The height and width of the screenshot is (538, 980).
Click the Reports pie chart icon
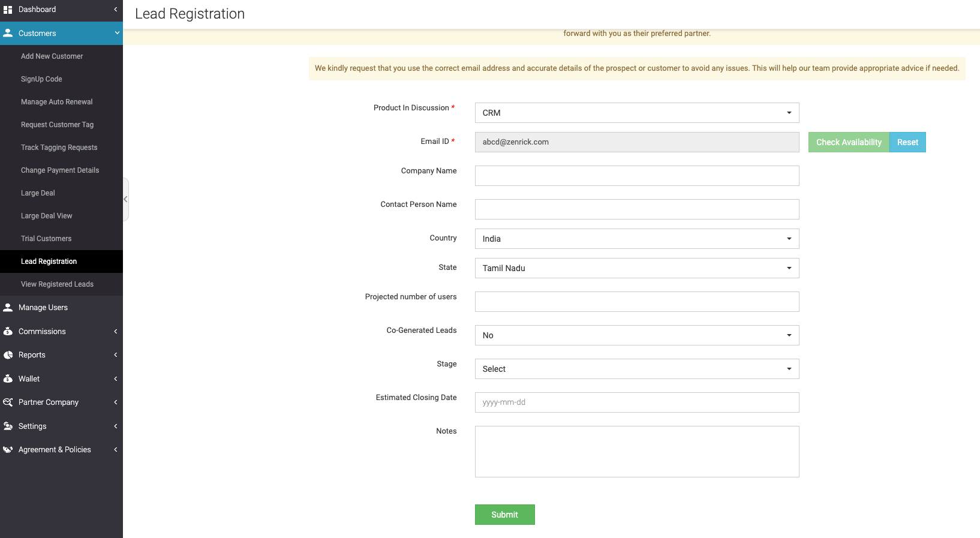8,355
